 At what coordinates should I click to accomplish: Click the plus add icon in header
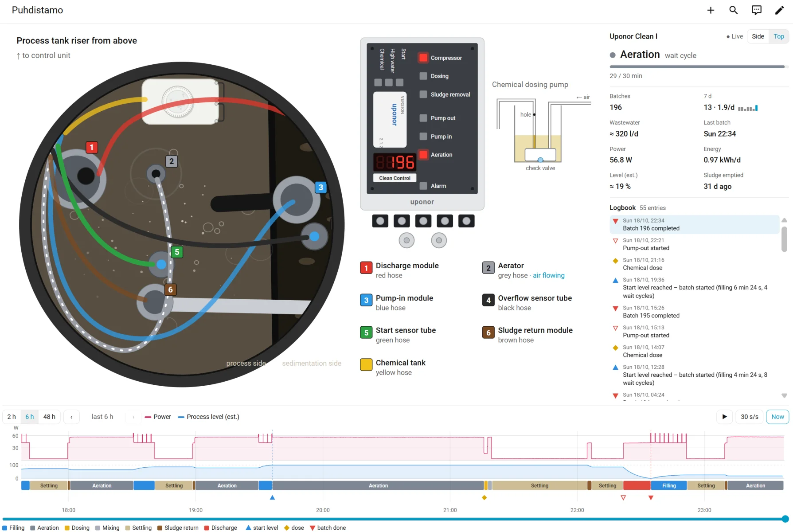point(711,10)
